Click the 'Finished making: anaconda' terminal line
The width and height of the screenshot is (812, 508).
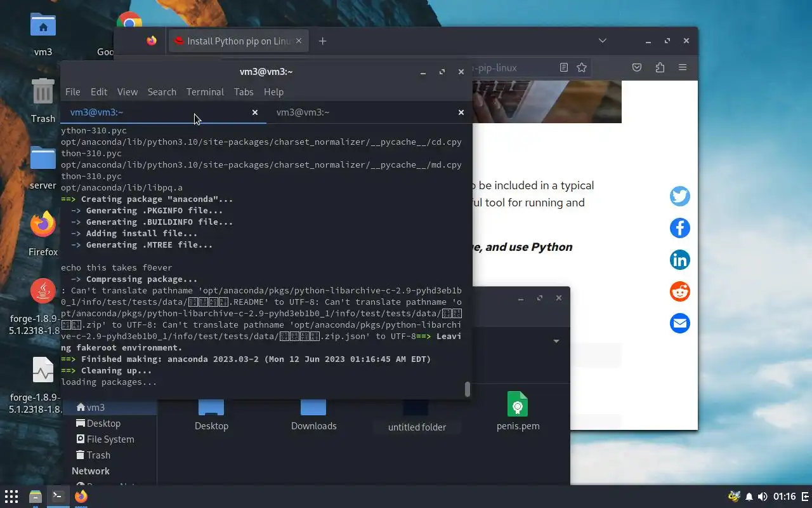[246, 359]
